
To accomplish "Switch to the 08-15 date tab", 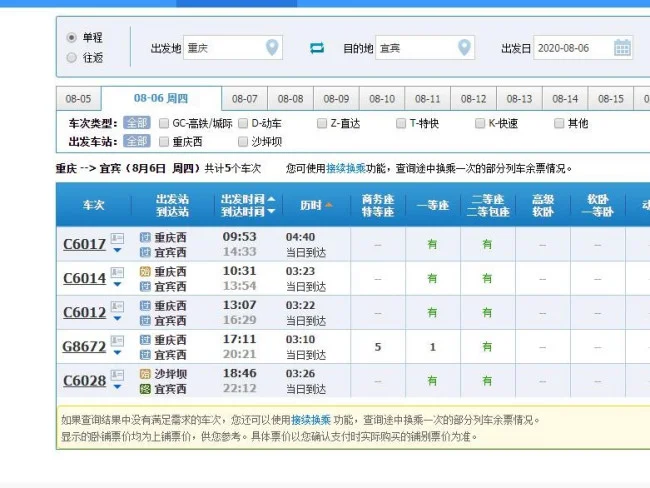I will (611, 99).
